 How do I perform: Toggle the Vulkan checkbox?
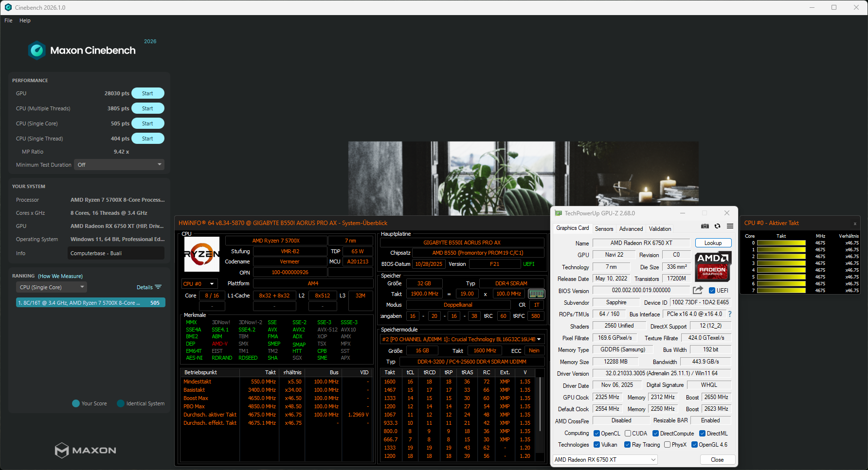597,445
